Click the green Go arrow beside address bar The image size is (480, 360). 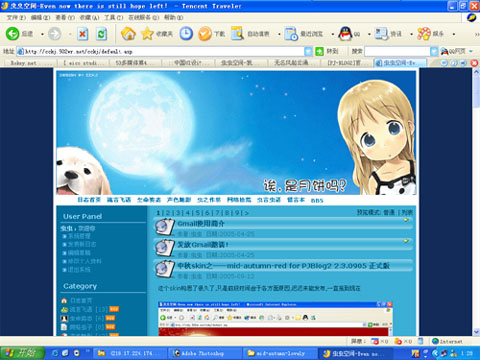coord(319,51)
